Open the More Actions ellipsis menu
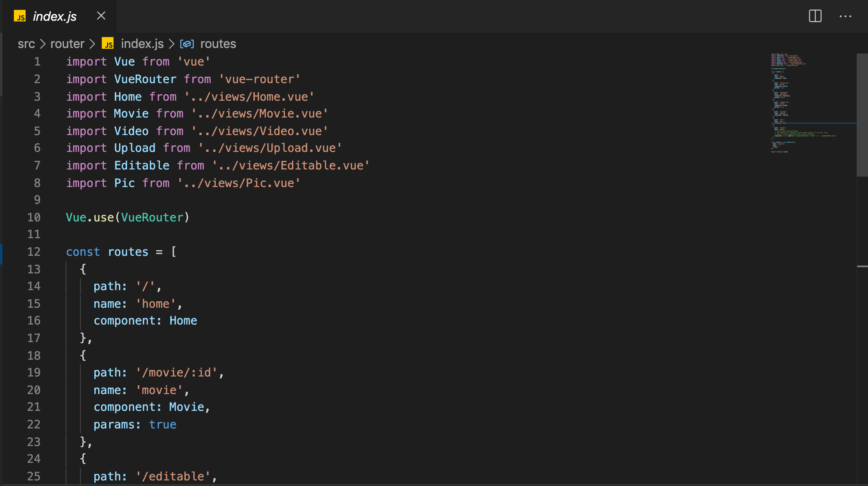Screen dimensions: 868x486 845,16
